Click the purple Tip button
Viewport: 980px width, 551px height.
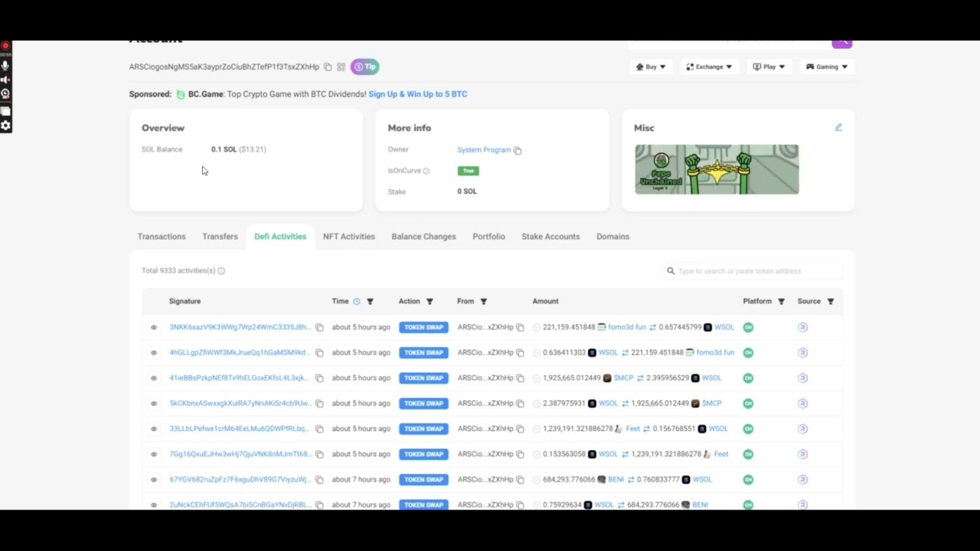click(365, 67)
